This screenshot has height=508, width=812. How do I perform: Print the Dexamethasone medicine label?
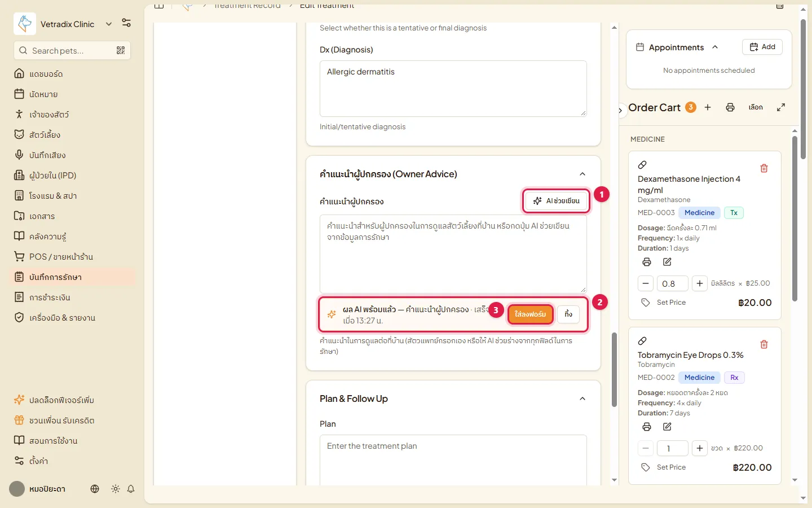647,262
